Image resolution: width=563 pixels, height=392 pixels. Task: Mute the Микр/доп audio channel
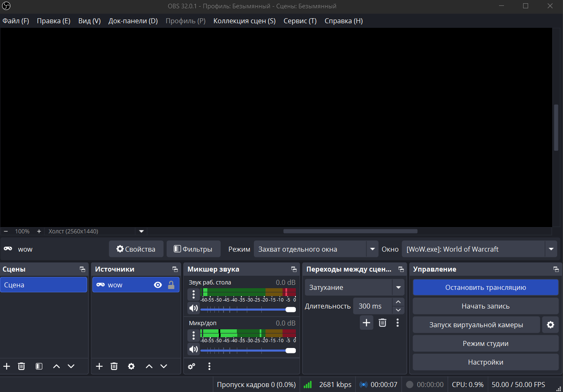[x=194, y=349]
